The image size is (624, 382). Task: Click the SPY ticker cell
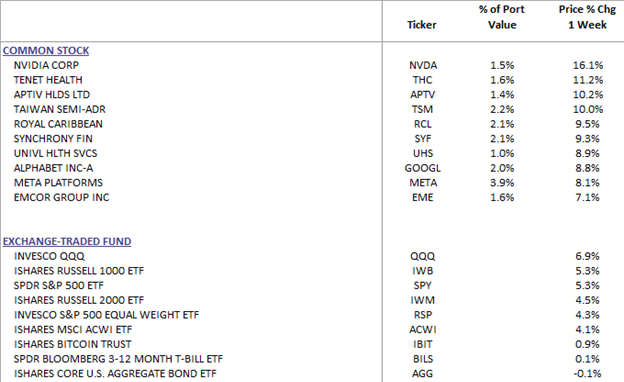(422, 286)
